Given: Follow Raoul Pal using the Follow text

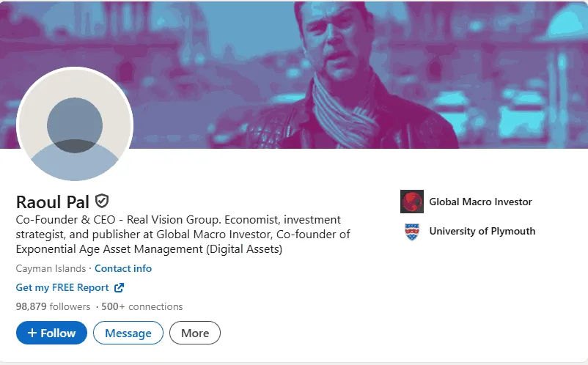Looking at the screenshot, I should point(58,333).
